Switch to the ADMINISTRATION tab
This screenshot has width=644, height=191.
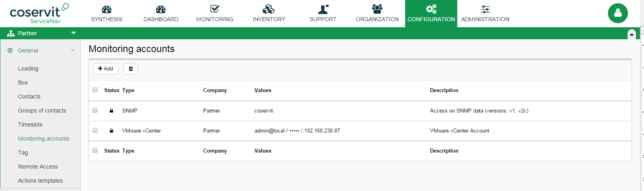[485, 14]
